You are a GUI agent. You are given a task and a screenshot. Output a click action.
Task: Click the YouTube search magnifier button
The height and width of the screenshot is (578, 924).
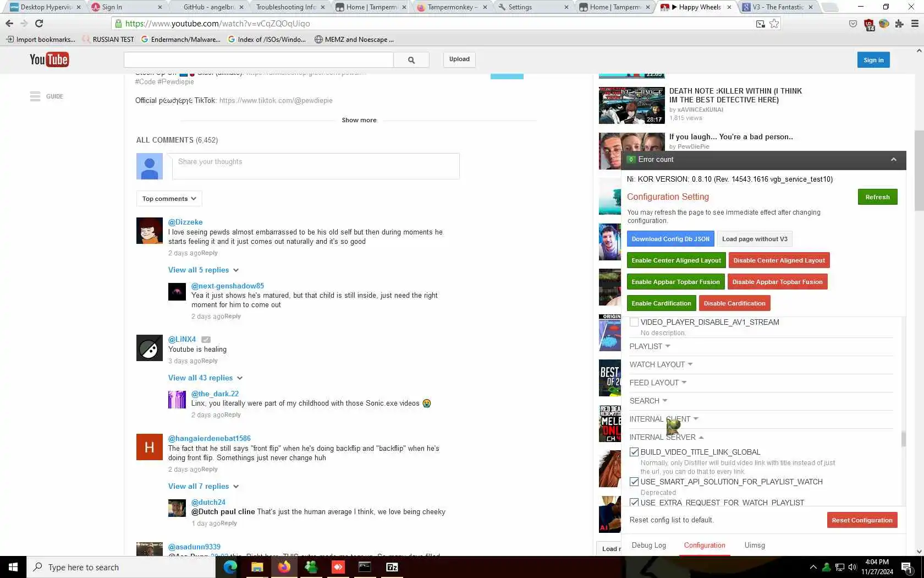click(x=411, y=59)
